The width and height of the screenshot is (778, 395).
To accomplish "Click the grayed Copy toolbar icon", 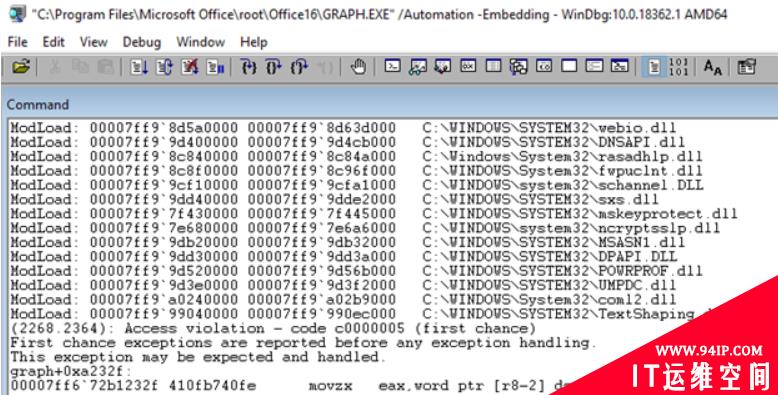I will [80, 66].
